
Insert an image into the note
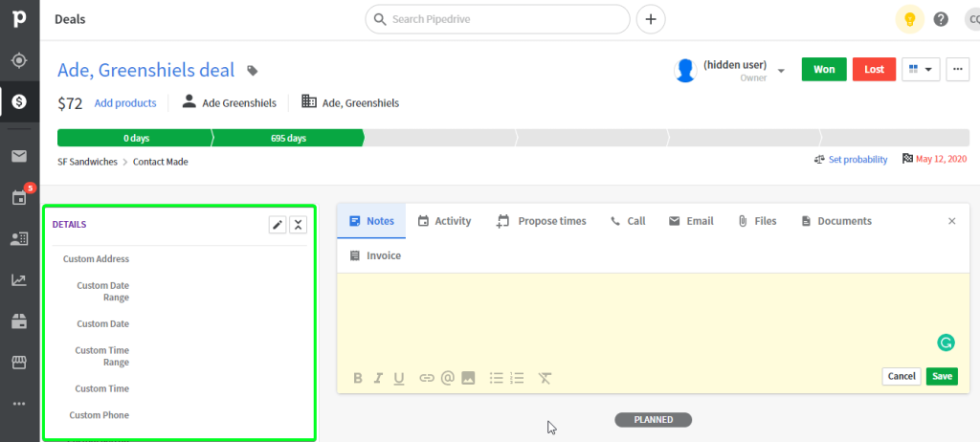tap(468, 378)
